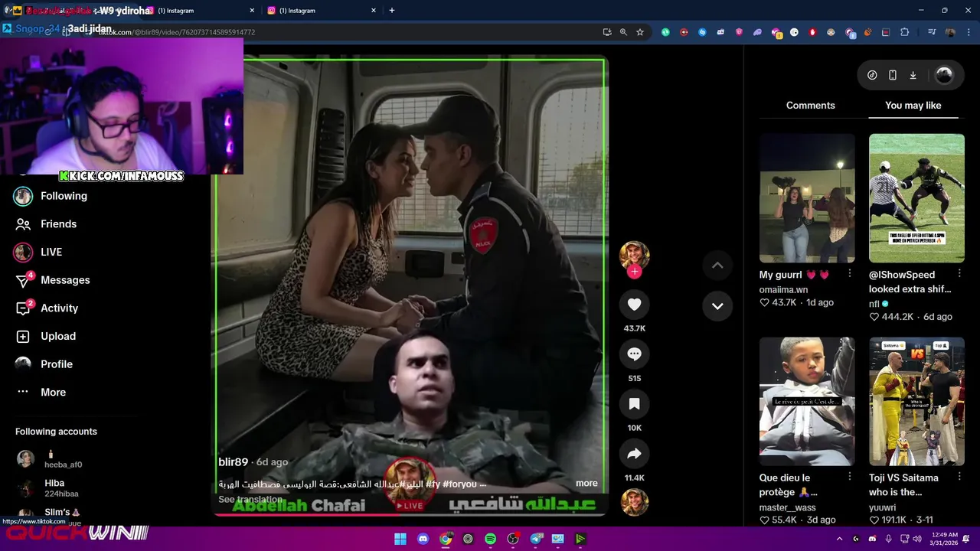This screenshot has width=980, height=551.
Task: Open the first Instagram browser tab
Action: coord(201,11)
